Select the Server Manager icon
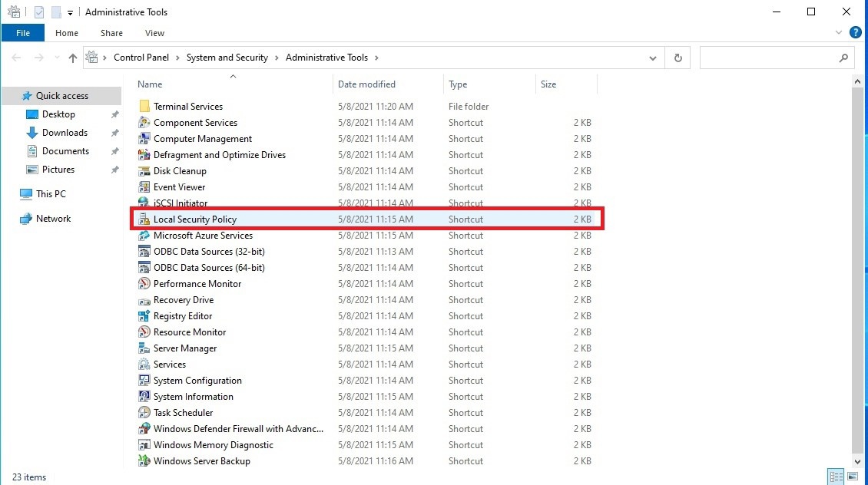The width and height of the screenshot is (868, 485). 144,348
